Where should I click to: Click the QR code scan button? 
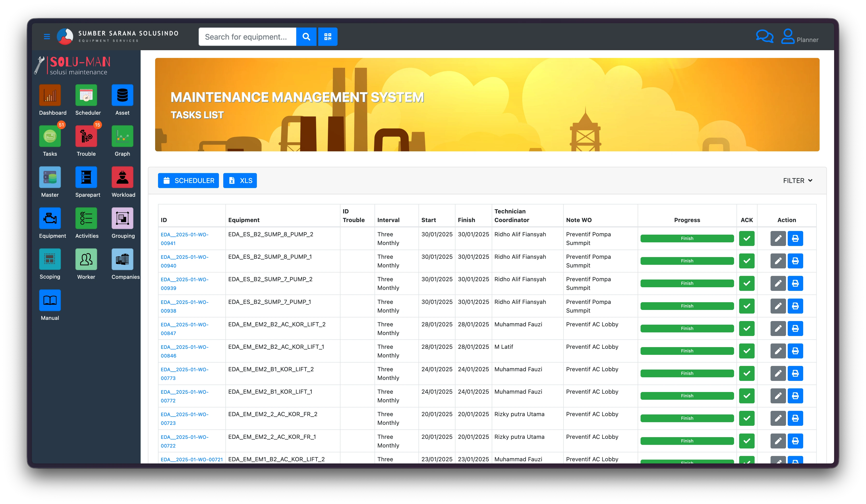point(327,37)
